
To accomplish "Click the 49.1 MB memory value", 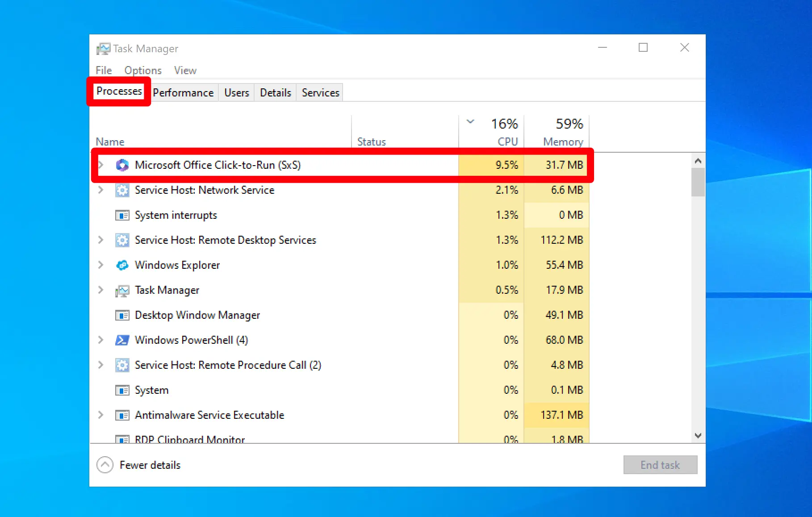I will click(565, 315).
